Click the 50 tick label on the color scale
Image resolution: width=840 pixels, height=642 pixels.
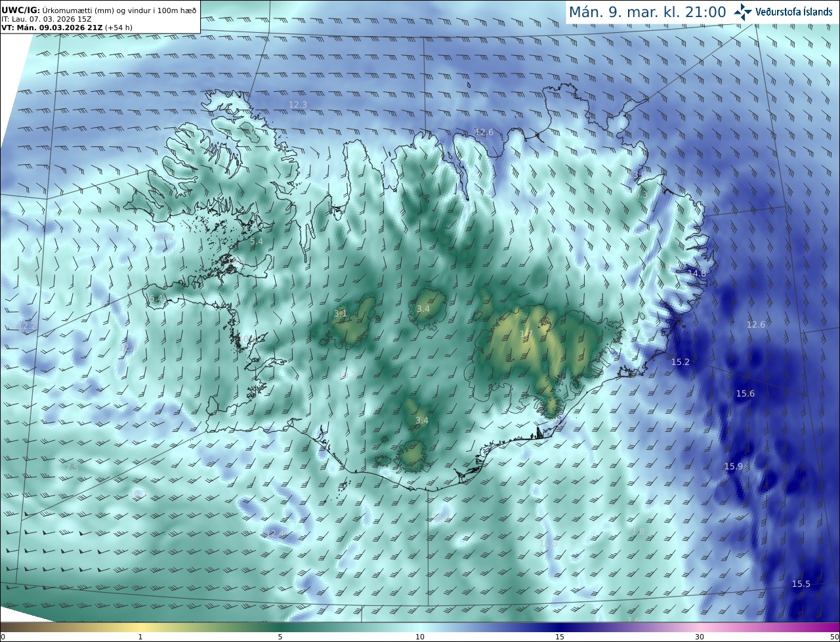834,637
